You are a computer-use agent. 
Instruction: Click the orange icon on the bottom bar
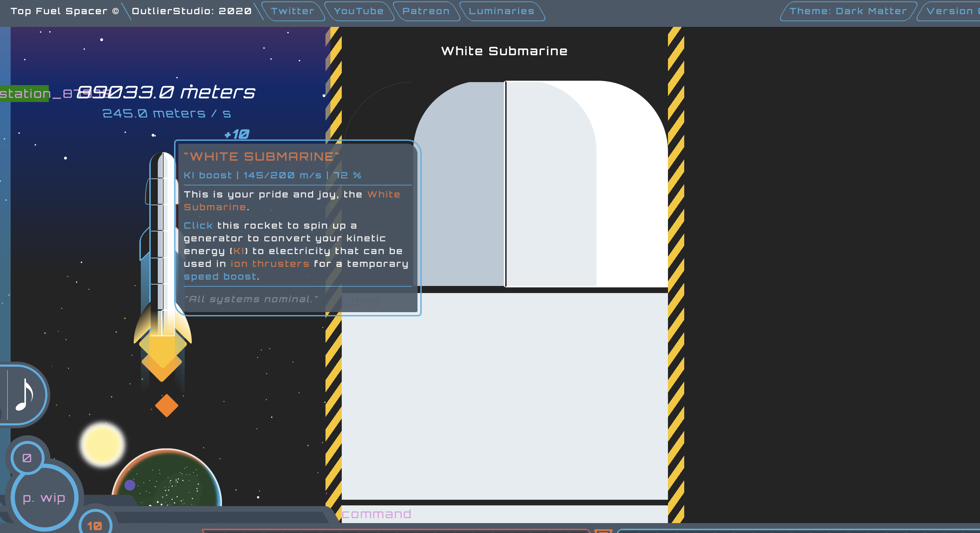click(603, 531)
